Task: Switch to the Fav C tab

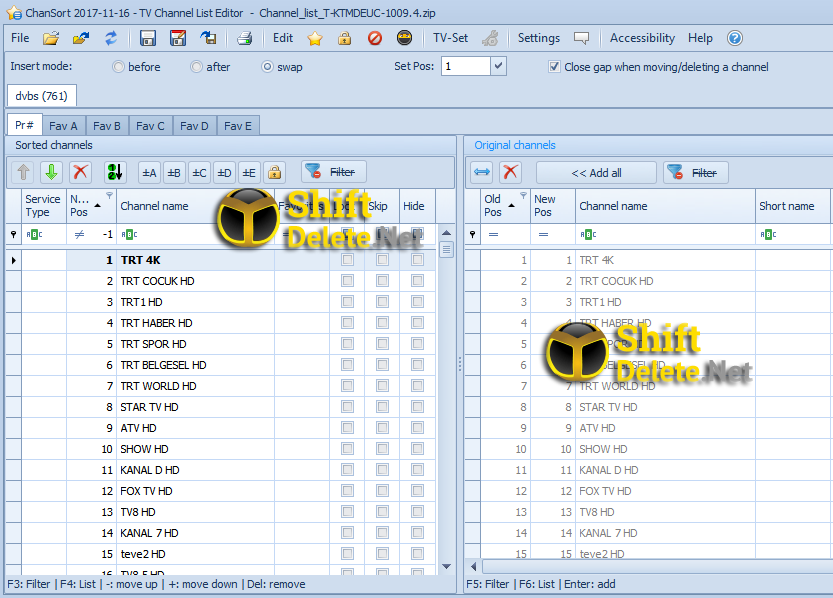Action: tap(150, 126)
